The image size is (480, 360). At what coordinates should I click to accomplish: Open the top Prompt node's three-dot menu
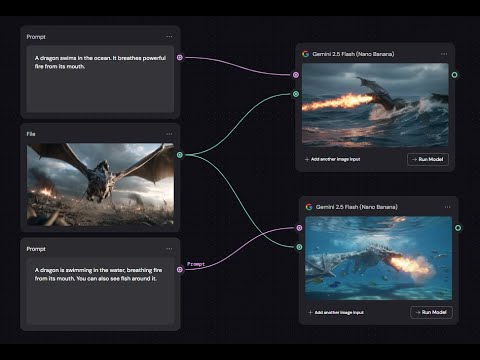(169, 37)
